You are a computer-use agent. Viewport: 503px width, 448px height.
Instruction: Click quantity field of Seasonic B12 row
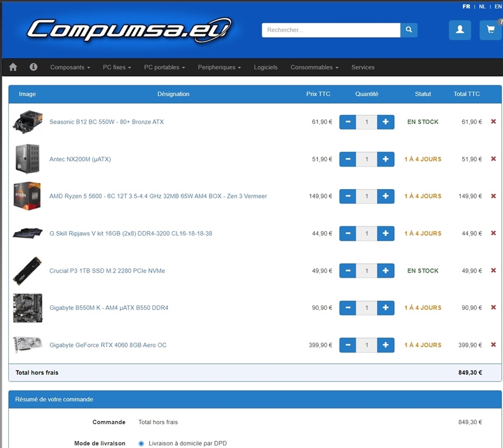click(367, 122)
